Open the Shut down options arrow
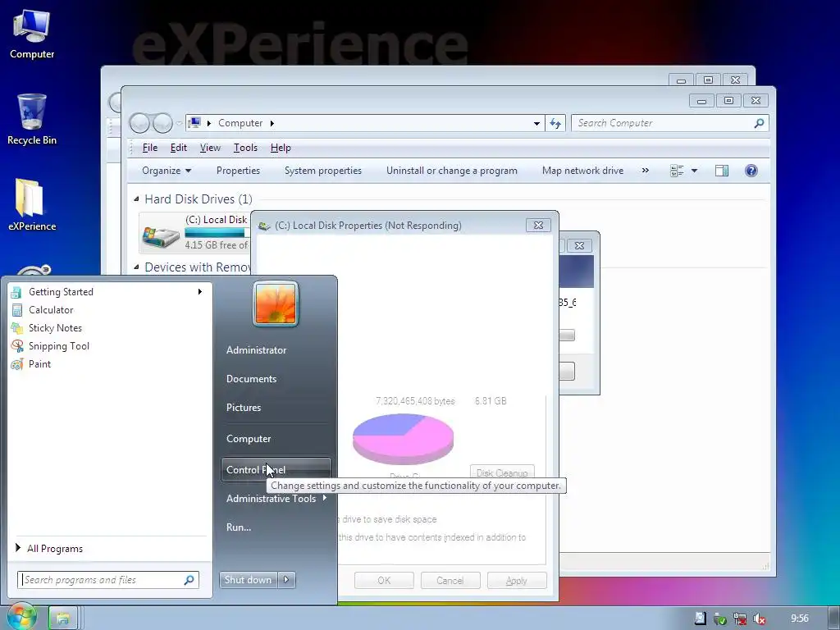Viewport: 840px width, 630px height. point(286,580)
